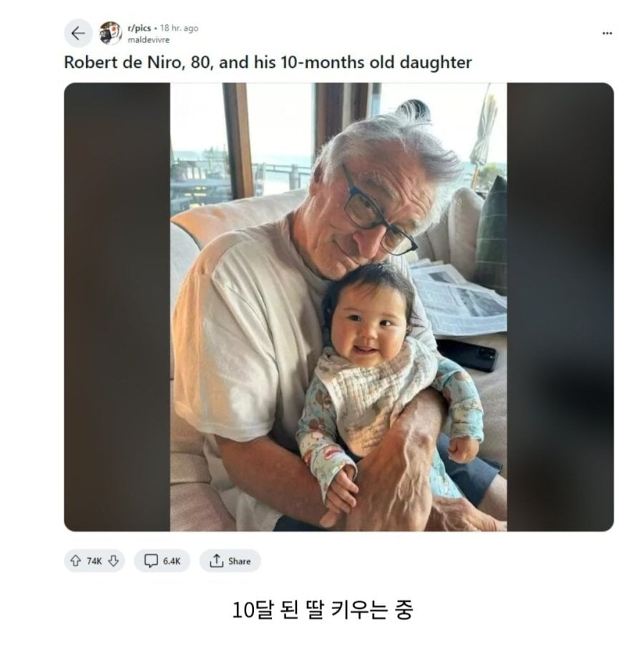This screenshot has height=659, width=644.
Task: Click the right blurred image margin
Action: tap(560, 307)
